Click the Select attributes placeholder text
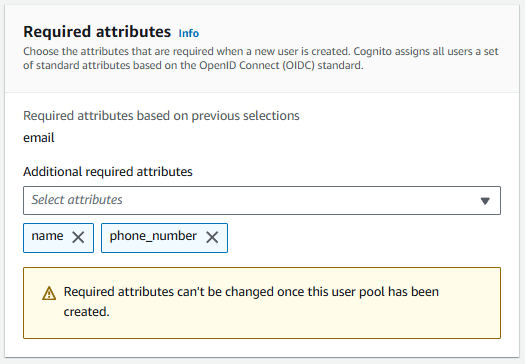This screenshot has height=364, width=525. coord(77,200)
